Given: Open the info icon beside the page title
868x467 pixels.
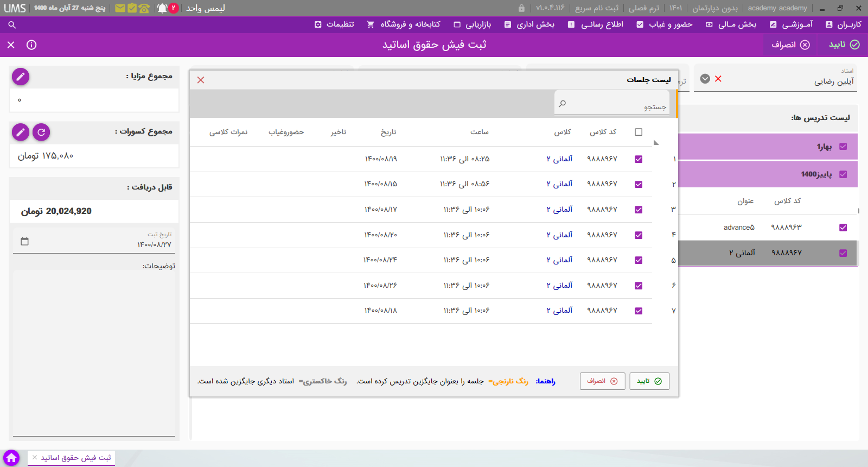Looking at the screenshot, I should (x=31, y=45).
